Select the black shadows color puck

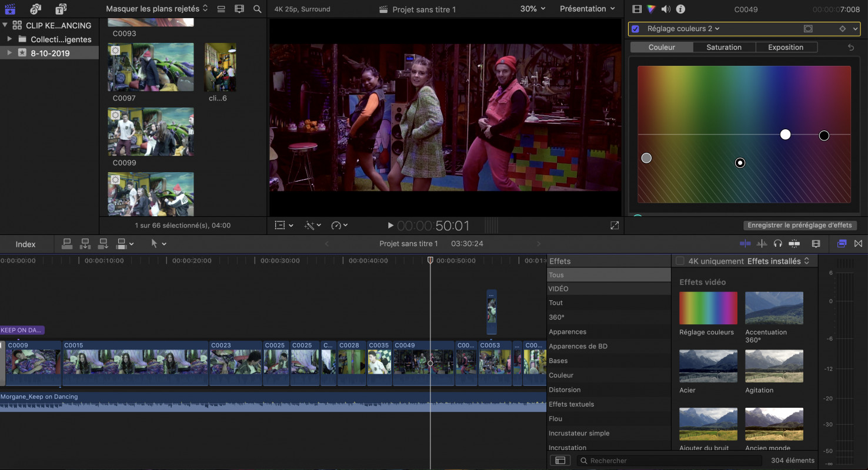click(x=824, y=136)
